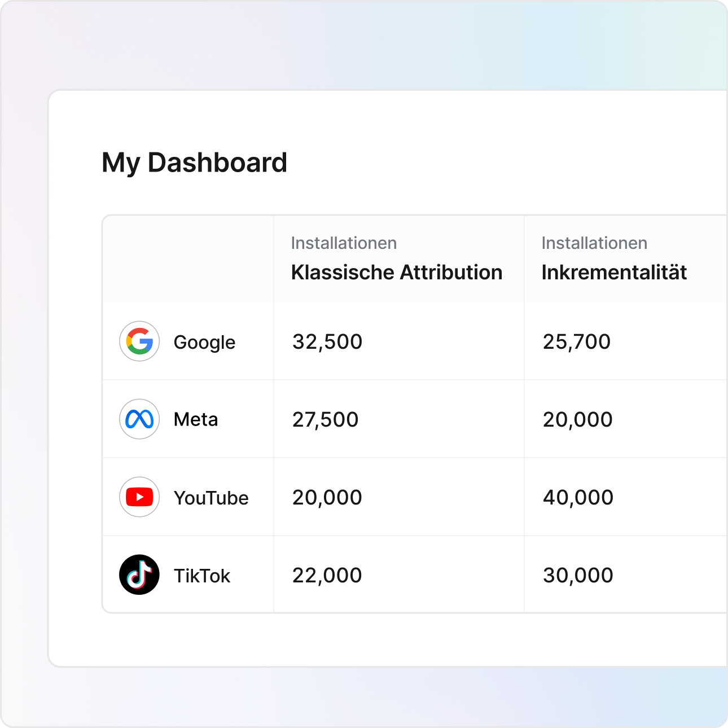Click the Klassische Attribution column header
The width and height of the screenshot is (728, 728).
(x=396, y=273)
